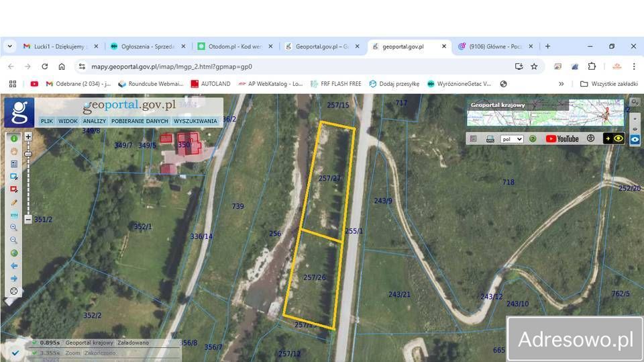Screen dimensions: 644x362
Task: Open the WyróżnioneGetac bookmark
Action: pos(459,84)
